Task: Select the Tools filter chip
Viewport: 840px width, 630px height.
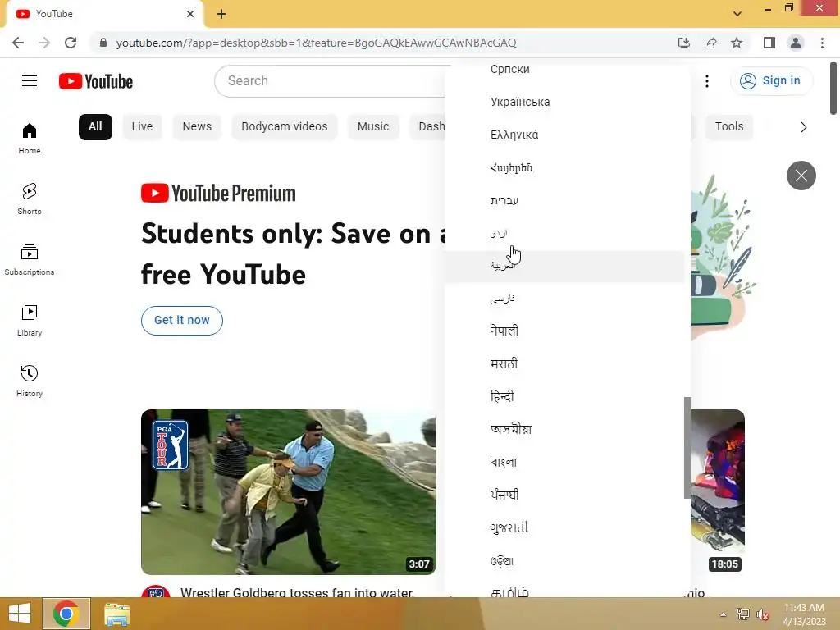Action: click(729, 127)
